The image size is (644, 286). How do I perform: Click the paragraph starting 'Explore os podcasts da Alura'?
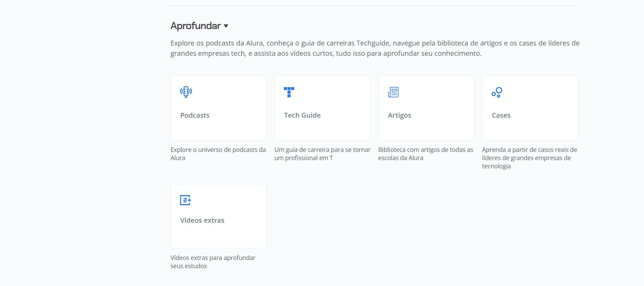click(375, 48)
